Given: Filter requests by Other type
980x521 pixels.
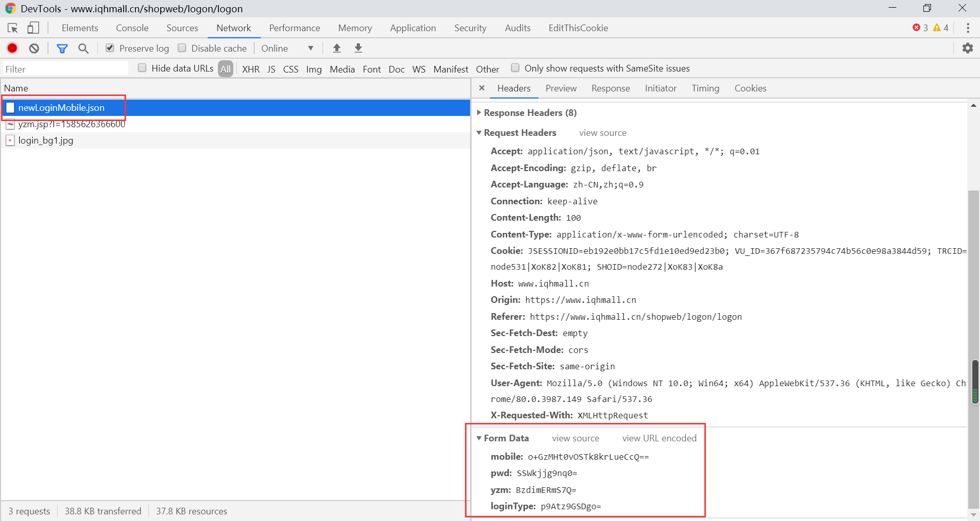Looking at the screenshot, I should point(487,69).
